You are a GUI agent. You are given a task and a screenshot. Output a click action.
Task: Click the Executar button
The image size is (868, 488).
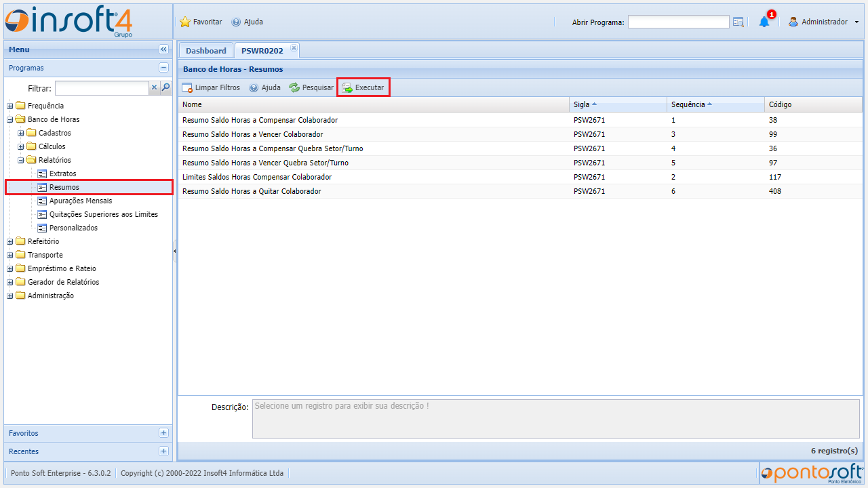click(363, 87)
